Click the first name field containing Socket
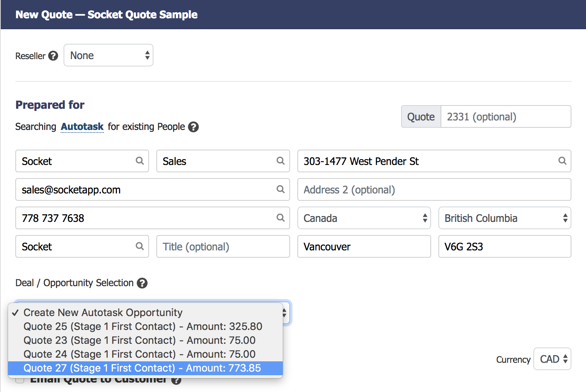Screen dimensions: 586x392 click(x=82, y=161)
